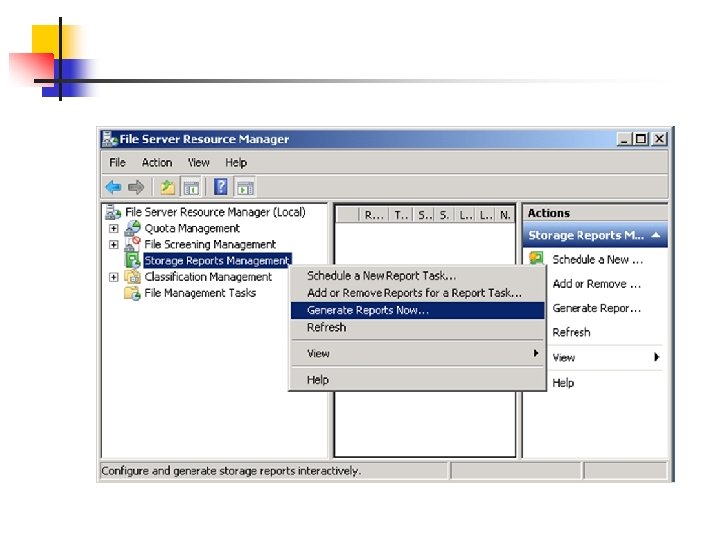The height and width of the screenshot is (540, 720).
Task: Click the File Server Resource Manager (Local) root icon
Action: 113,212
